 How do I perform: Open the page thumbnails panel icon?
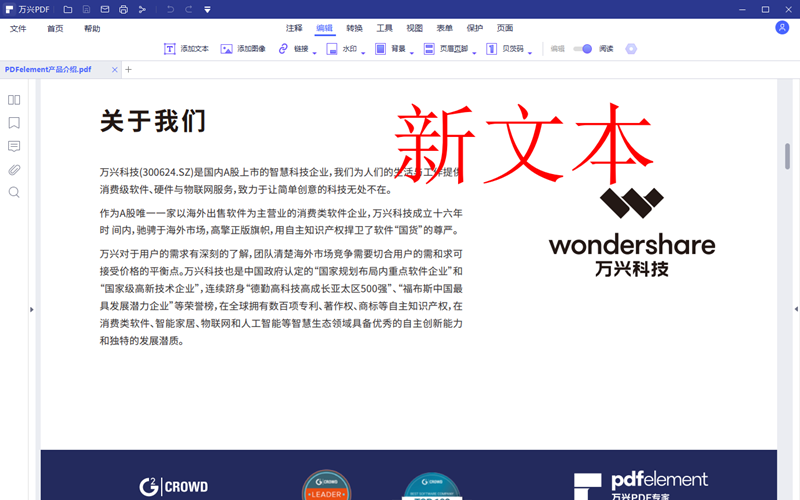coord(14,100)
